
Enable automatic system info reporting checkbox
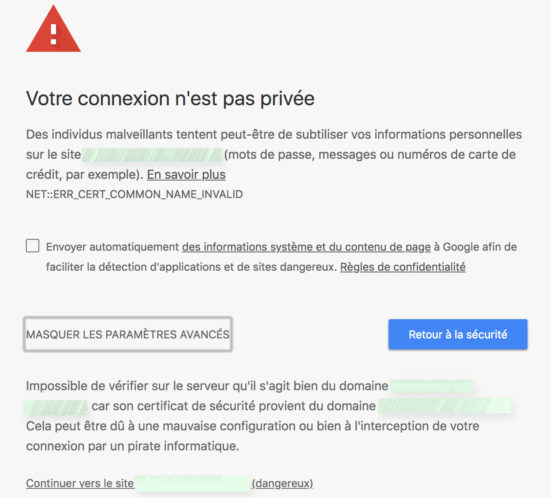pyautogui.click(x=33, y=246)
